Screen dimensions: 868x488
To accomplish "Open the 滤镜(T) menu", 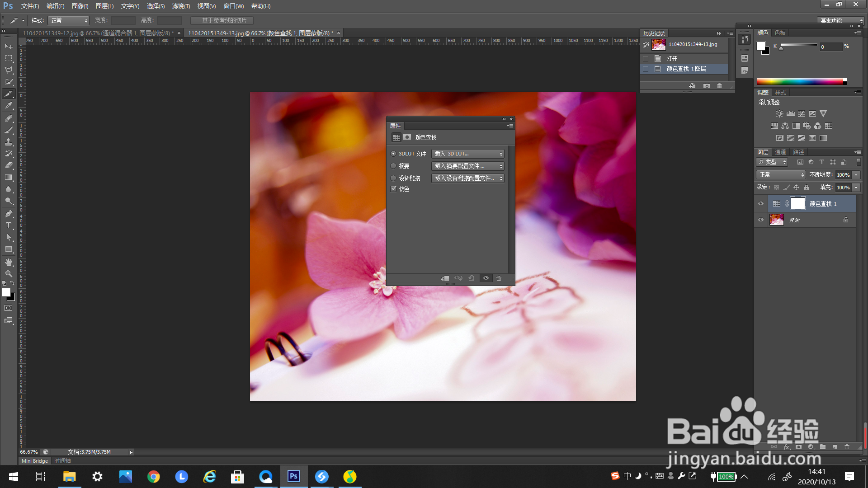I will tap(181, 6).
